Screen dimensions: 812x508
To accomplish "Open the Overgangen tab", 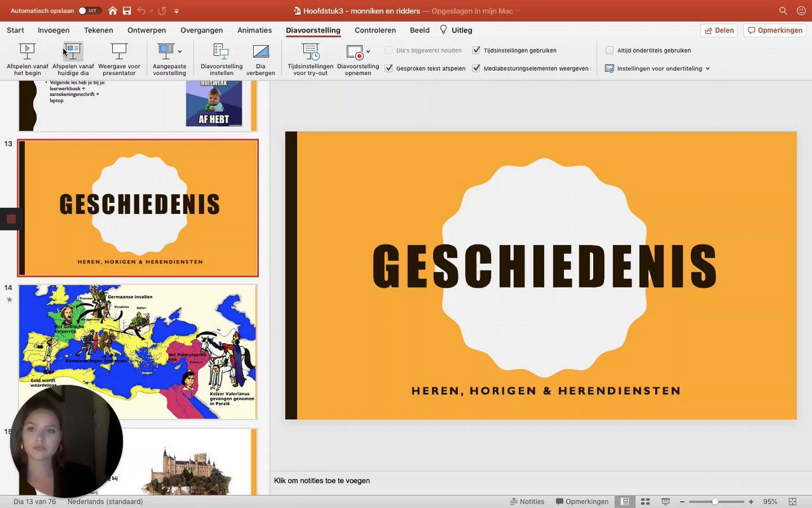I will [x=202, y=30].
